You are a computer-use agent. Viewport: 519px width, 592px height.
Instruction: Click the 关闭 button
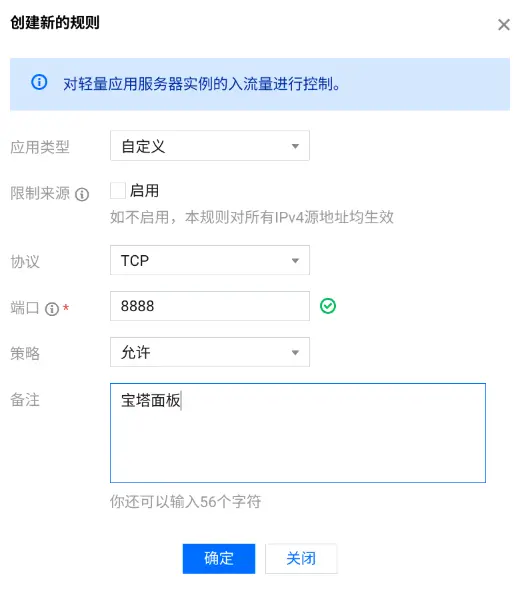(x=301, y=558)
